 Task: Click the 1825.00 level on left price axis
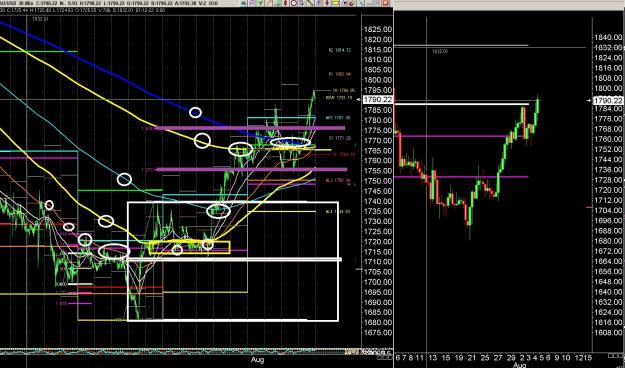tap(377, 30)
